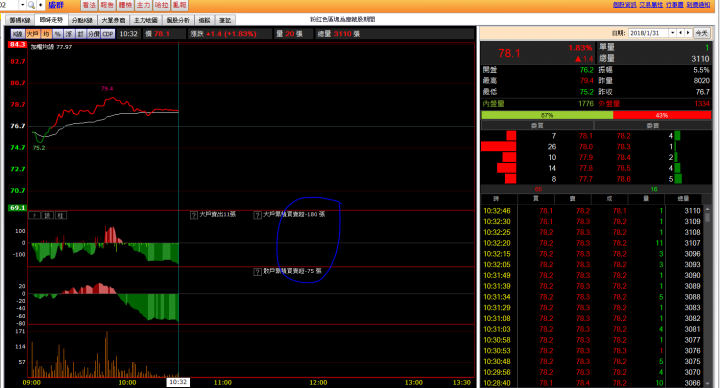Image resolution: width=720 pixels, height=388 pixels.
Task: Switch to the 主力地圖 tab
Action: click(146, 20)
